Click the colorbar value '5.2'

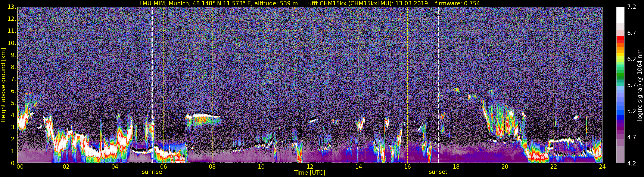point(632,111)
